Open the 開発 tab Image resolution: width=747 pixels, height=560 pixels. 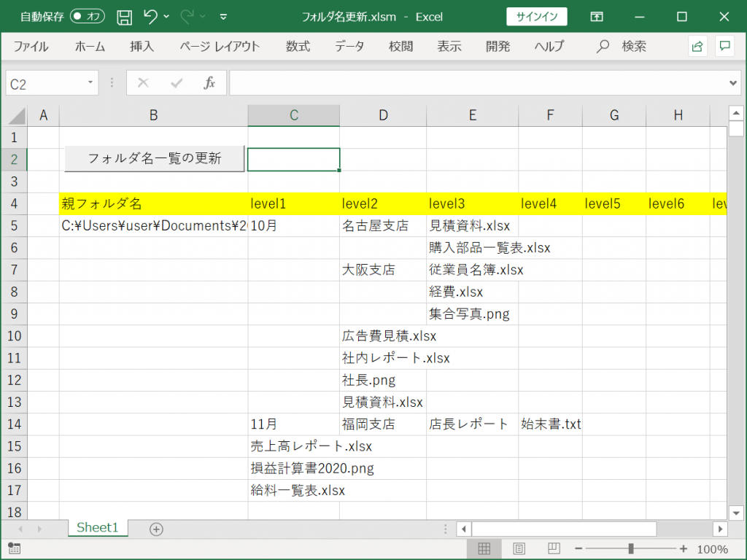coord(498,46)
